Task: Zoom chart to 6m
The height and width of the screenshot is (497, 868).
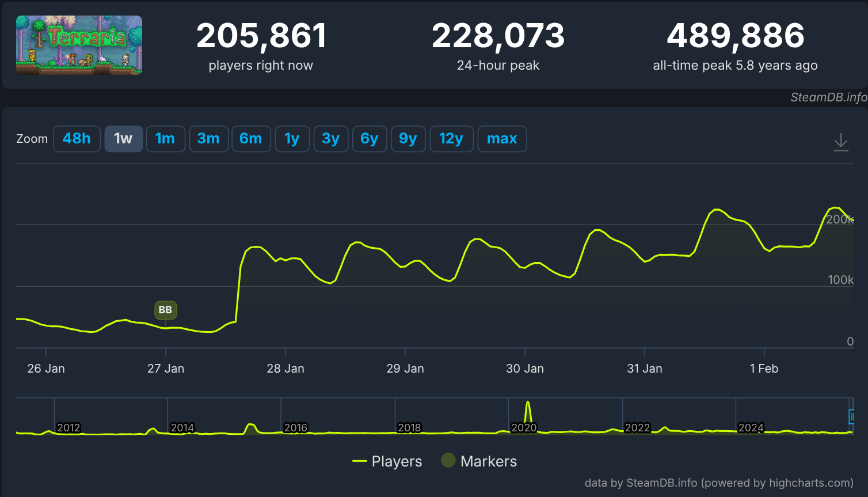Action: pyautogui.click(x=251, y=139)
